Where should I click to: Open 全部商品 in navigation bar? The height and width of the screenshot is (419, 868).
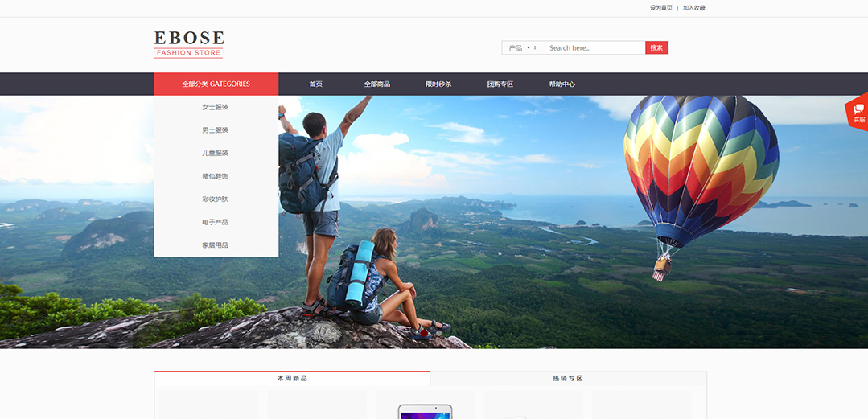point(376,84)
